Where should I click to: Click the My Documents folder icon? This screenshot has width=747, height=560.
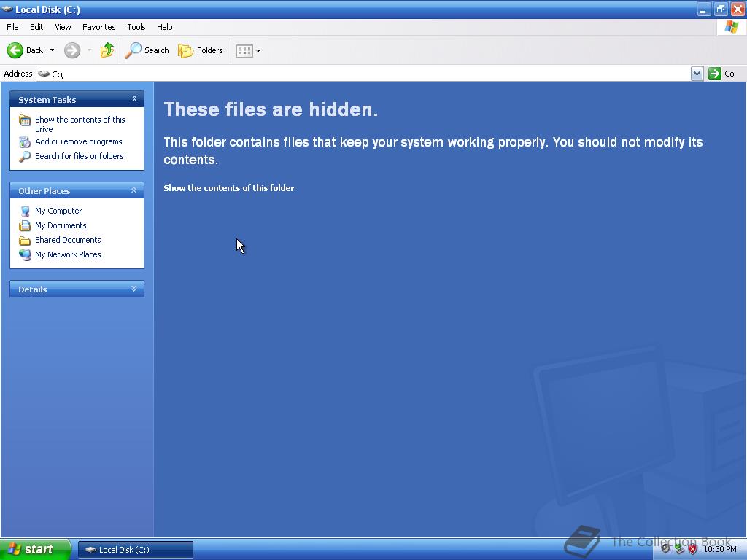(x=25, y=226)
